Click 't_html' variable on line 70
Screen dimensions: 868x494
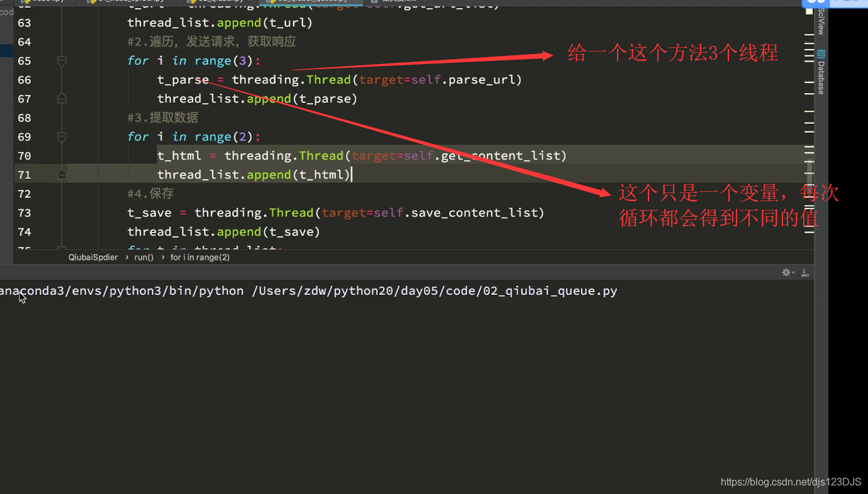pos(179,155)
